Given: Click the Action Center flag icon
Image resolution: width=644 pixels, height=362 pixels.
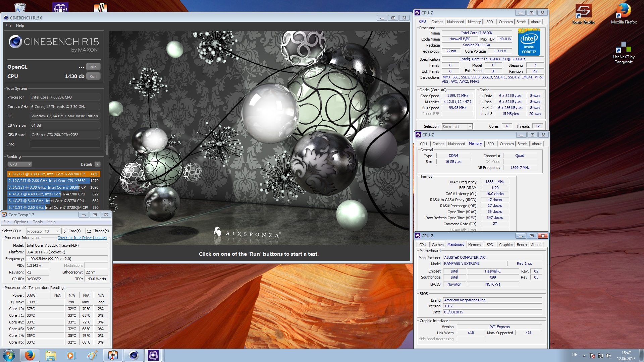Looking at the screenshot, I should tap(592, 355).
